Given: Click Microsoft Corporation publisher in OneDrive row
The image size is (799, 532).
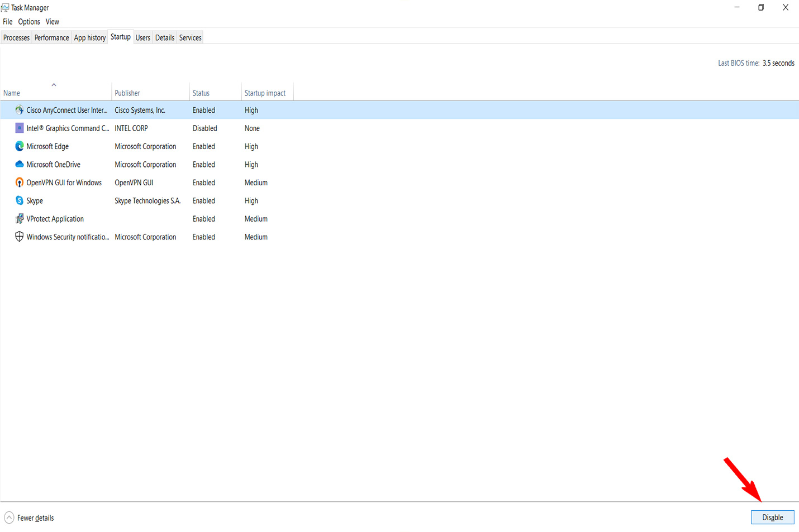Looking at the screenshot, I should (x=145, y=164).
